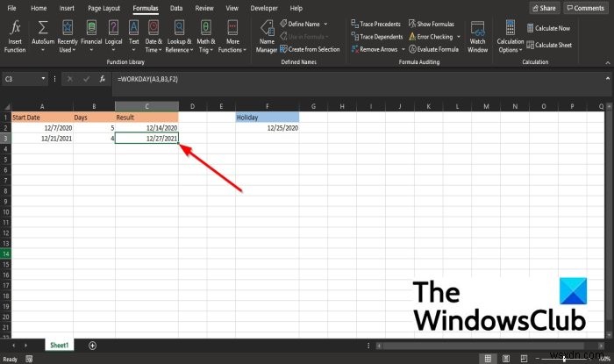Click the Share button
This screenshot has width=614, height=364.
545,8
